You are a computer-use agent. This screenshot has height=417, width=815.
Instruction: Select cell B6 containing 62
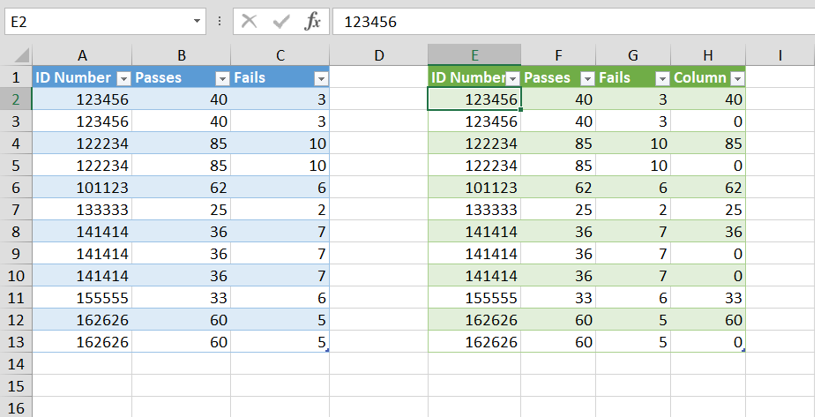click(x=181, y=187)
